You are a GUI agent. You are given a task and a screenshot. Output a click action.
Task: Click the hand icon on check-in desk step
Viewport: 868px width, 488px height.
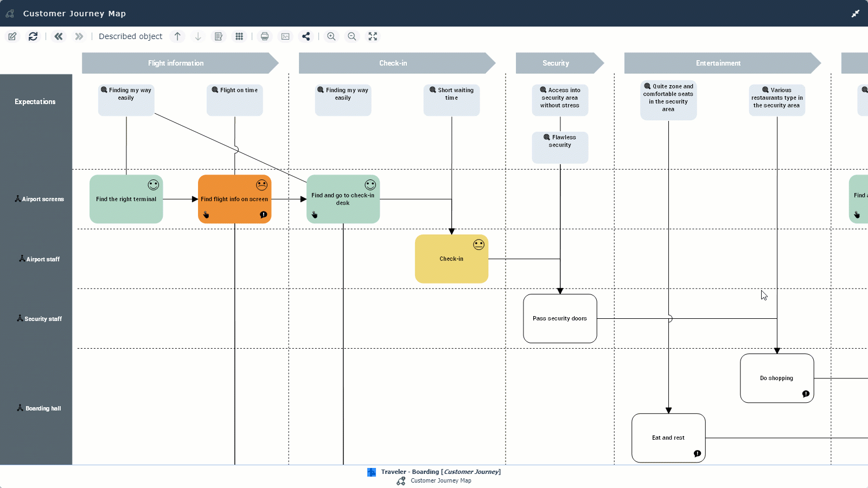click(x=315, y=215)
